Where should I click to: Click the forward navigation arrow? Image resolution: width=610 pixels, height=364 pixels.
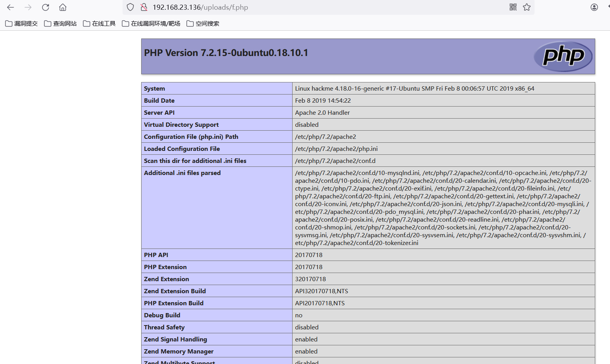[28, 7]
